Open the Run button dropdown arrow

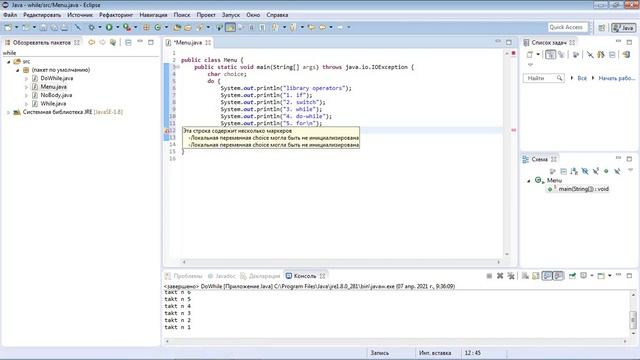(x=118, y=27)
